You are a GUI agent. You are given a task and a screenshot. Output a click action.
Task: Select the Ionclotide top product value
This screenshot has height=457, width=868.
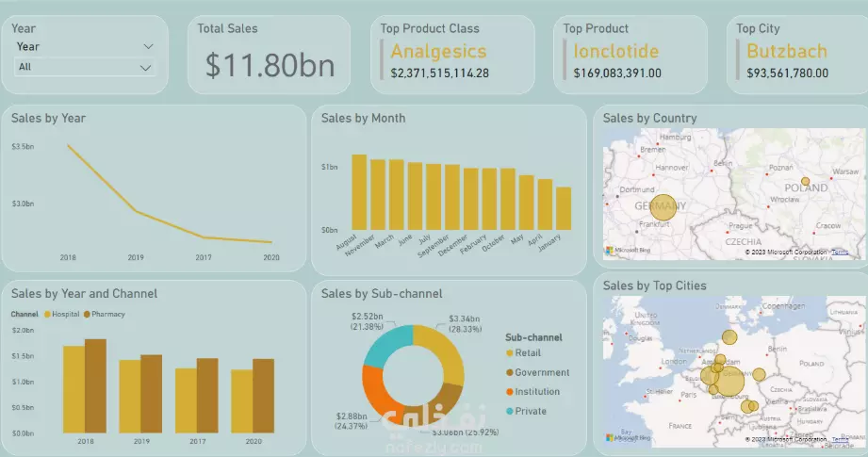coord(616,52)
